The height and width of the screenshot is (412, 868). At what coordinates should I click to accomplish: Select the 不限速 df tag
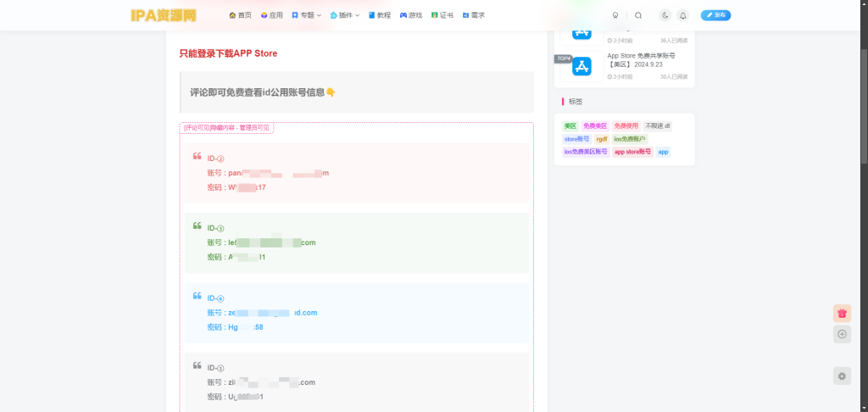point(658,126)
